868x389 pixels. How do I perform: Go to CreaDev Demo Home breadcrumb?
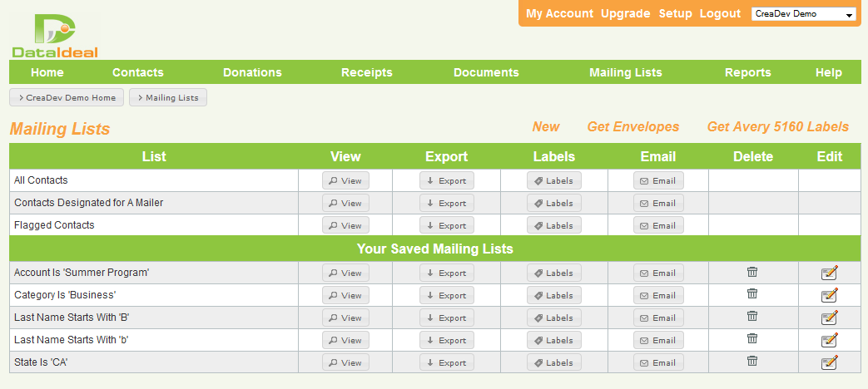coord(67,97)
